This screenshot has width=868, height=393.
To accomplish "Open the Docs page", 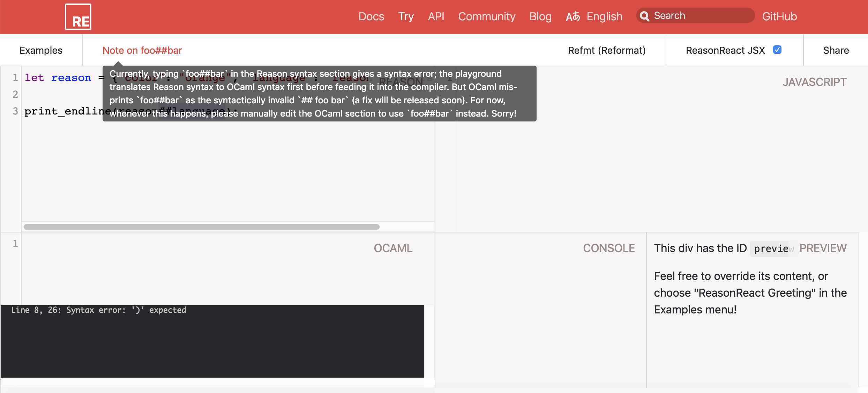I will coord(371,16).
